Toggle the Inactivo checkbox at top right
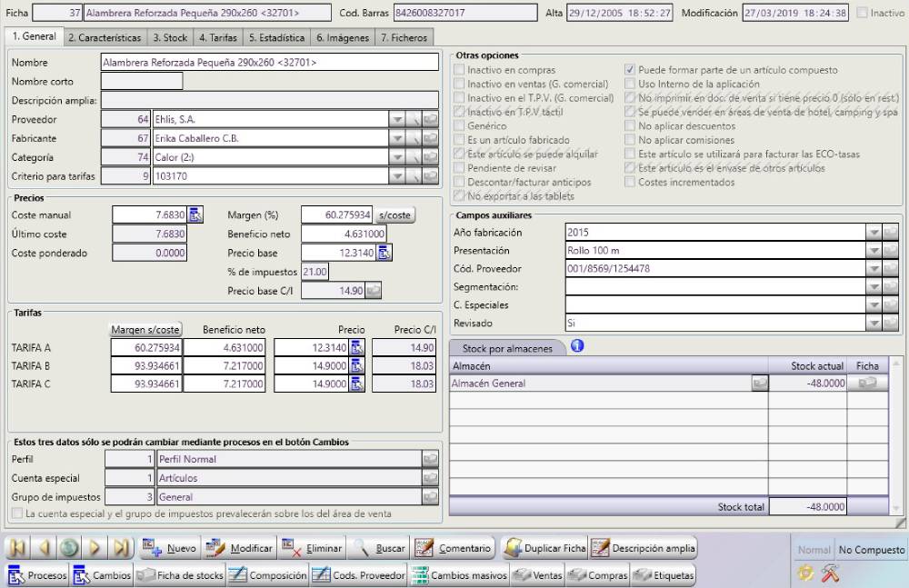The width and height of the screenshot is (909, 588). 861,14
